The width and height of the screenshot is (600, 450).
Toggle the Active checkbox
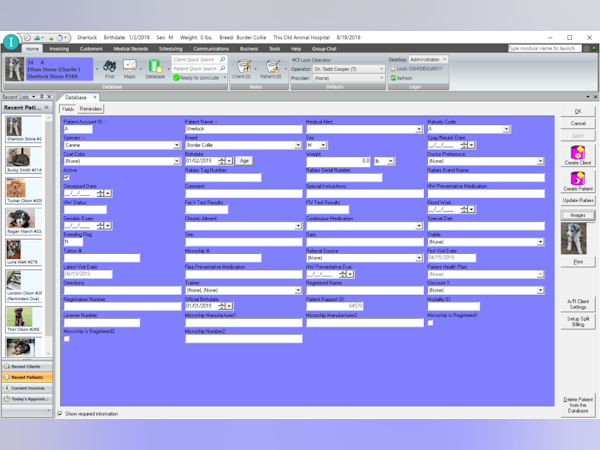click(67, 177)
